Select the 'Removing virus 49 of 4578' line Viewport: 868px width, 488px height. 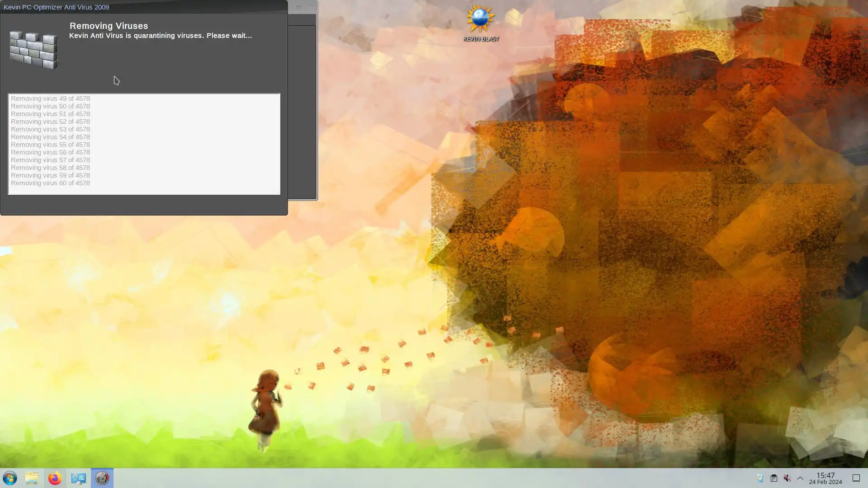50,99
